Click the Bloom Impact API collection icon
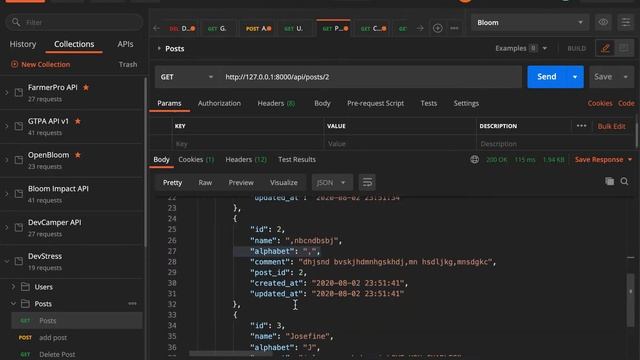 coord(19,193)
